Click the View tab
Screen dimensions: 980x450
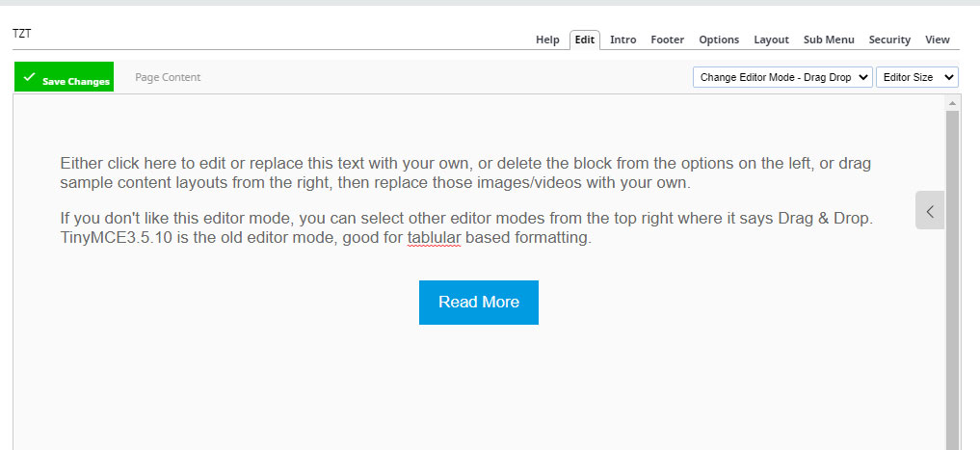[x=938, y=40]
